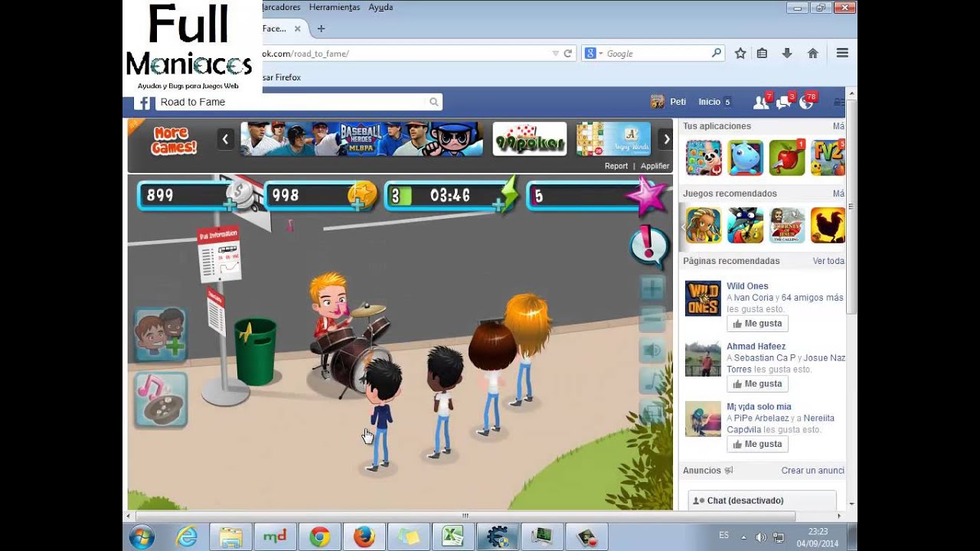980x551 pixels.
Task: Open the Google search engine dropdown
Action: 593,53
